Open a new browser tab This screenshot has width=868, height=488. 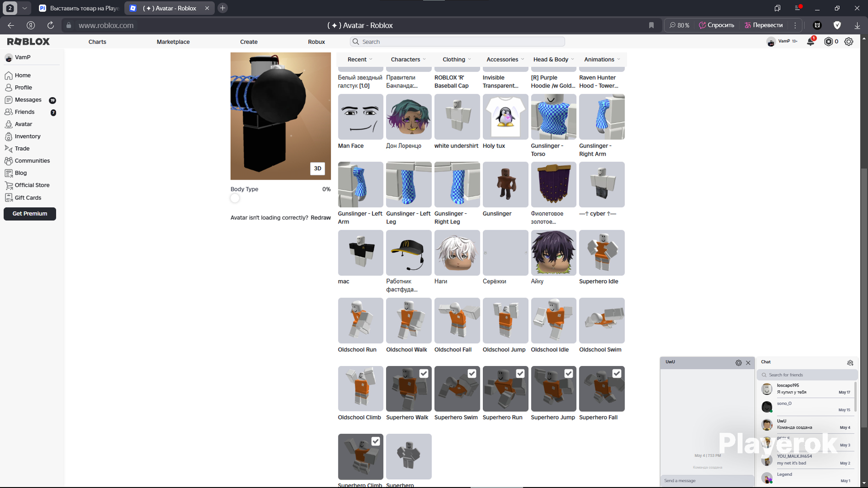point(223,8)
